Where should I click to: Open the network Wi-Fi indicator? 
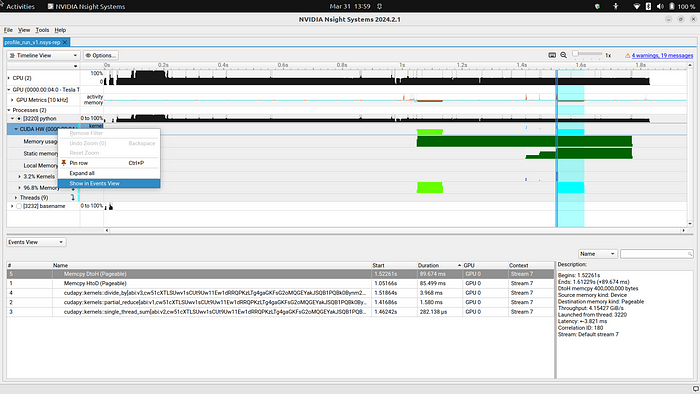pos(637,6)
